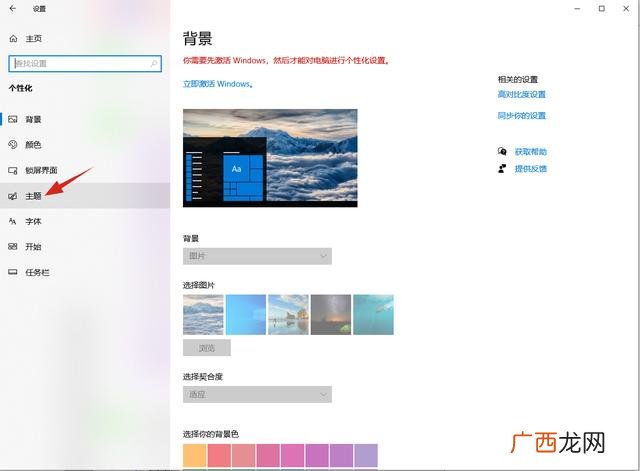640x471 pixels.
Task: Select the blue Windows logo wallpaper thumbnail
Action: pos(246,315)
